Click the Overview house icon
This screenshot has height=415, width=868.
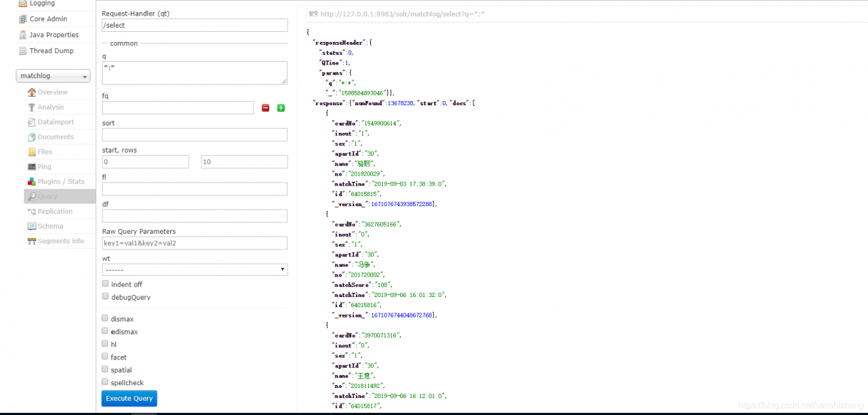[x=32, y=92]
